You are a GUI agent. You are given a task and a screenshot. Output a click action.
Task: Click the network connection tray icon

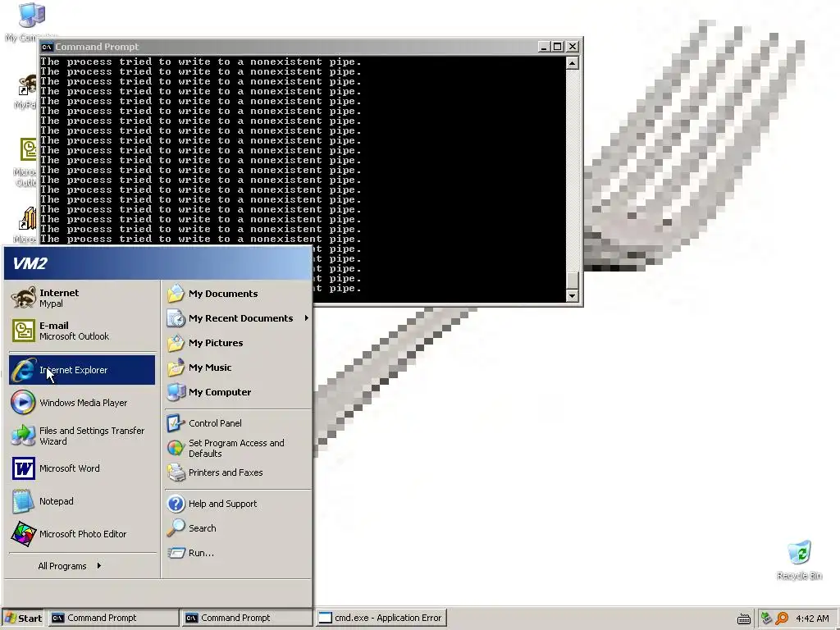tap(766, 619)
